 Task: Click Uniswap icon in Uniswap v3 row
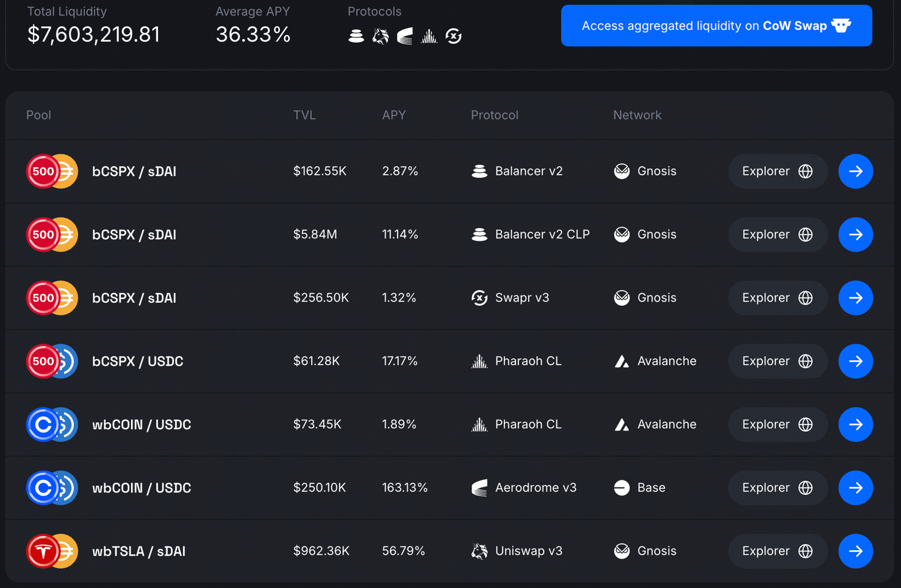point(479,551)
